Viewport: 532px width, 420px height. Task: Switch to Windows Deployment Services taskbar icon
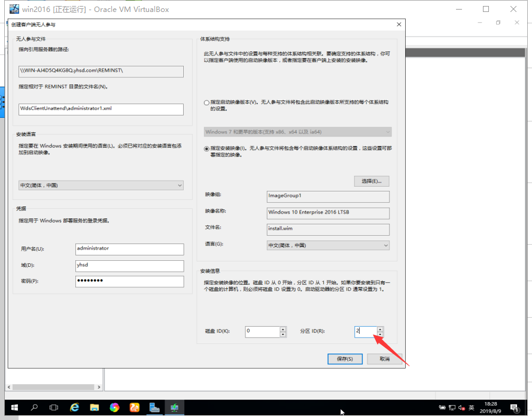coord(174,407)
